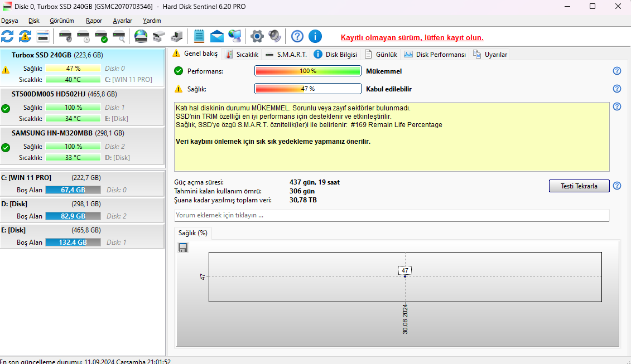The width and height of the screenshot is (631, 364).
Task: Click the speaker sound toolbar icon
Action: click(275, 36)
